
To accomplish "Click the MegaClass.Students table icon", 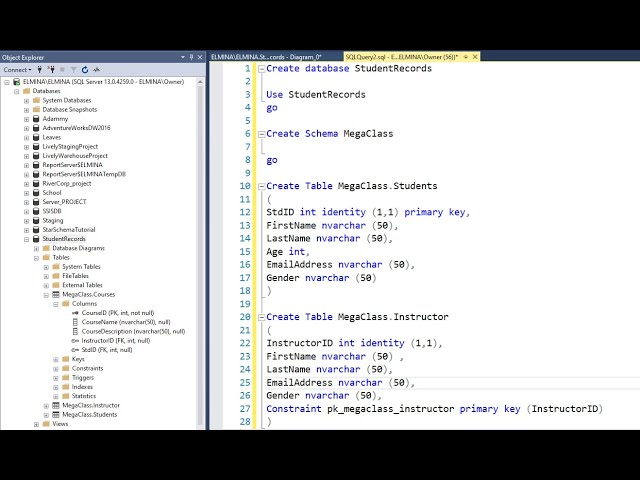I will pyautogui.click(x=56, y=415).
